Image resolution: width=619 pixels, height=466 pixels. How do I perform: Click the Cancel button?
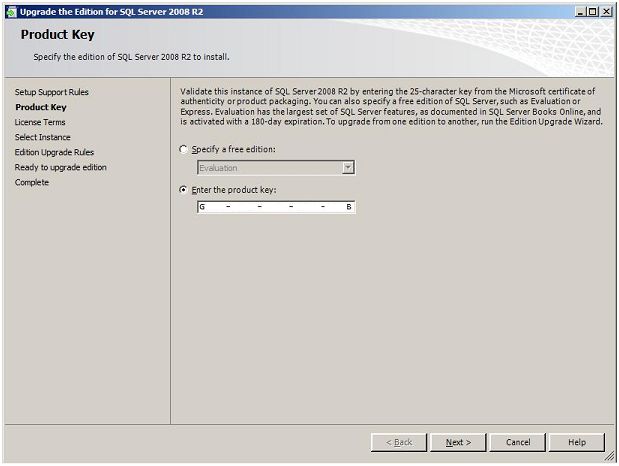518,442
